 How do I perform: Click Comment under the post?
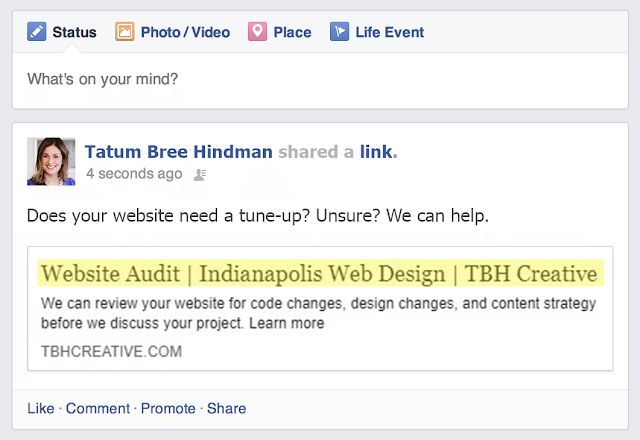[98, 408]
